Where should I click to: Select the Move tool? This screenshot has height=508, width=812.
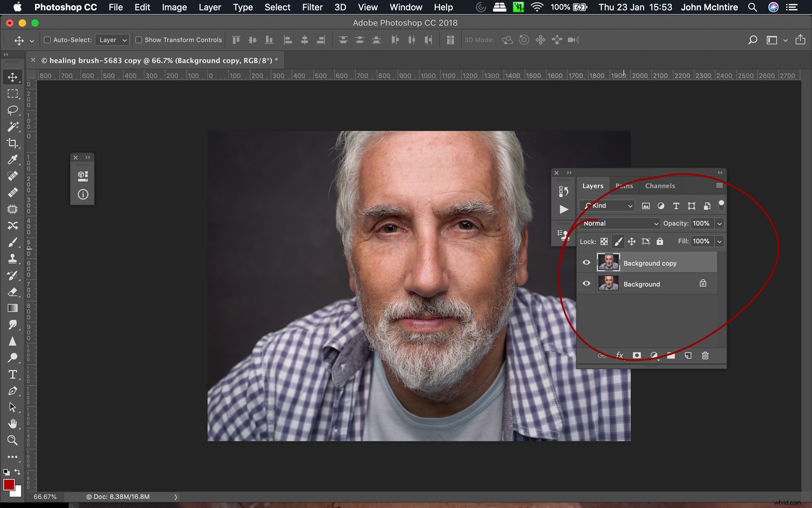(13, 77)
